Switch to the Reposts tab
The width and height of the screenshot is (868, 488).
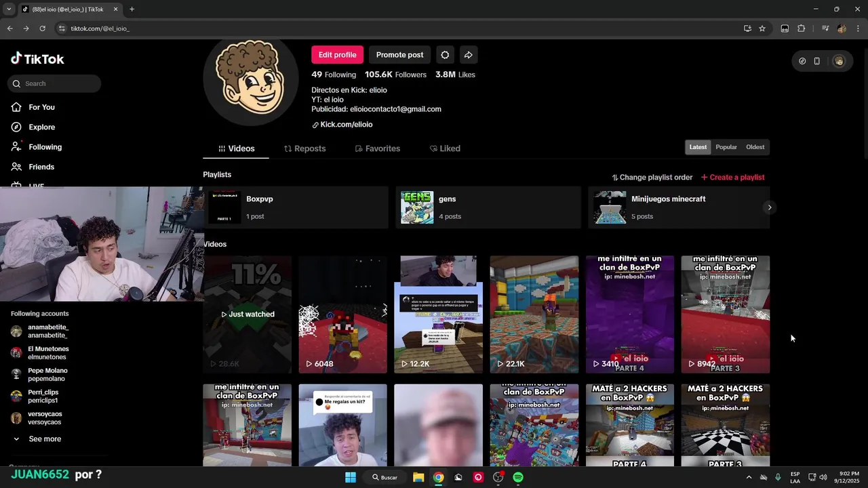coord(304,148)
